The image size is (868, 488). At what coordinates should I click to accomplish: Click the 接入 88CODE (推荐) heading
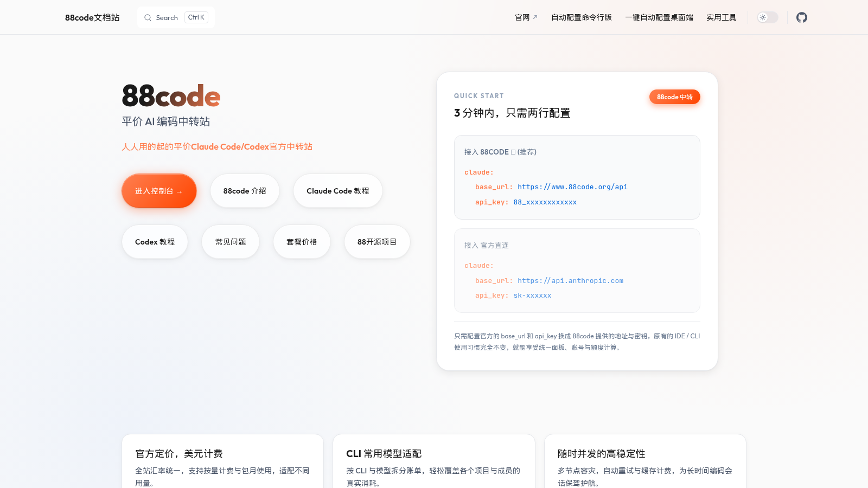[x=500, y=152]
